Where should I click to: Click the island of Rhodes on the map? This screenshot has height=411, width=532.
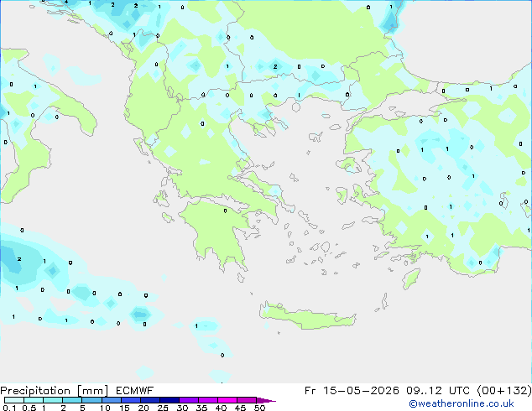(x=411, y=278)
